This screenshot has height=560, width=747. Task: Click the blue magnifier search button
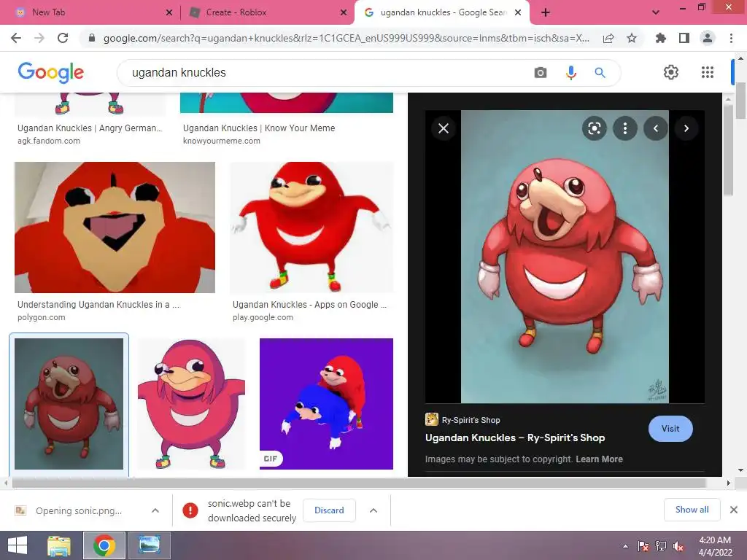pos(600,72)
